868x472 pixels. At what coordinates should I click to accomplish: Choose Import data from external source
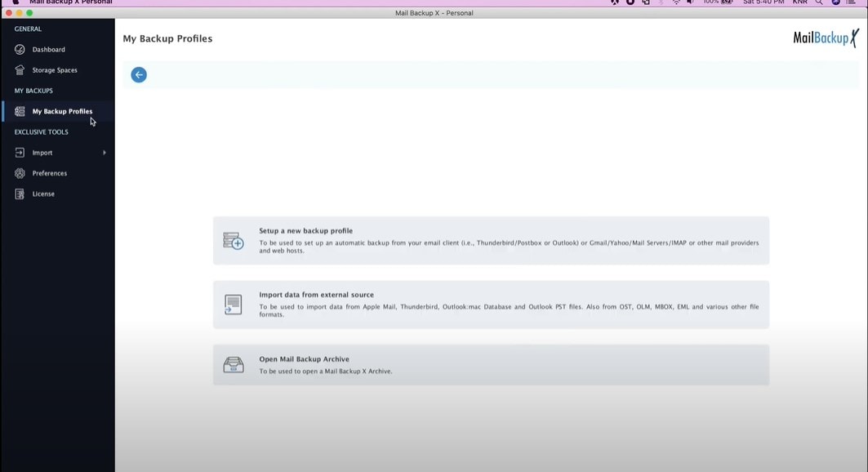point(491,305)
